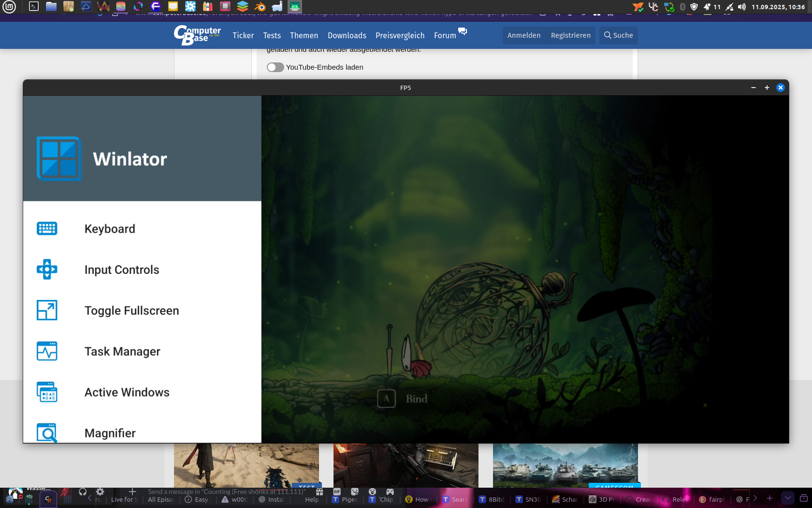Open the Keyboard menu entry
812x508 pixels.
point(142,229)
